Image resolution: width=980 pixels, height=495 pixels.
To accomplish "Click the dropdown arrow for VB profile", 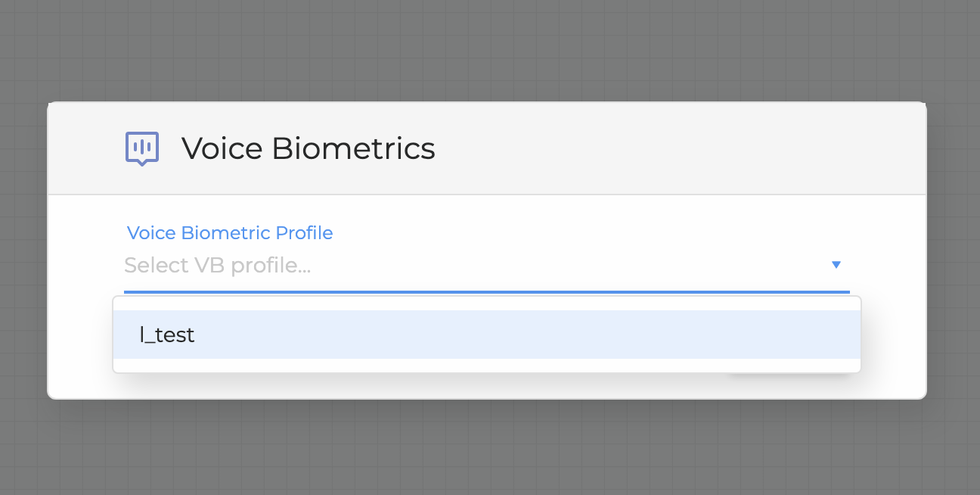I will (836, 265).
